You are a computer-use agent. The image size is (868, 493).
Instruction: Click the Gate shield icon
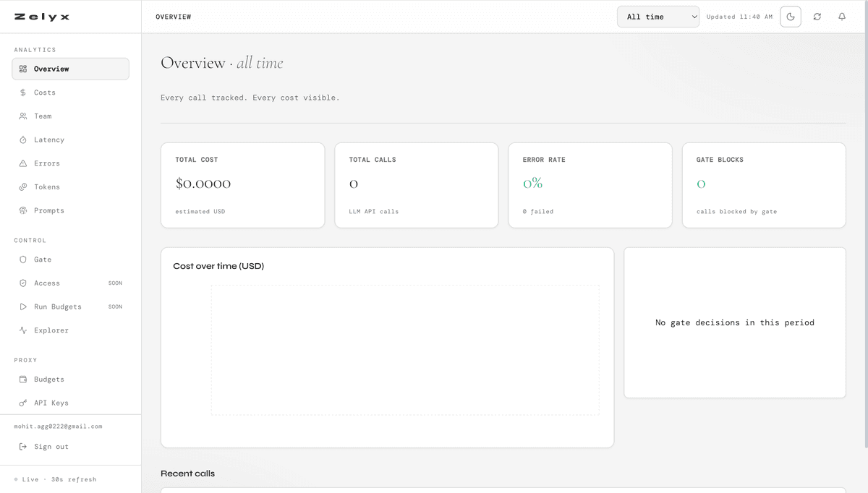tap(23, 260)
